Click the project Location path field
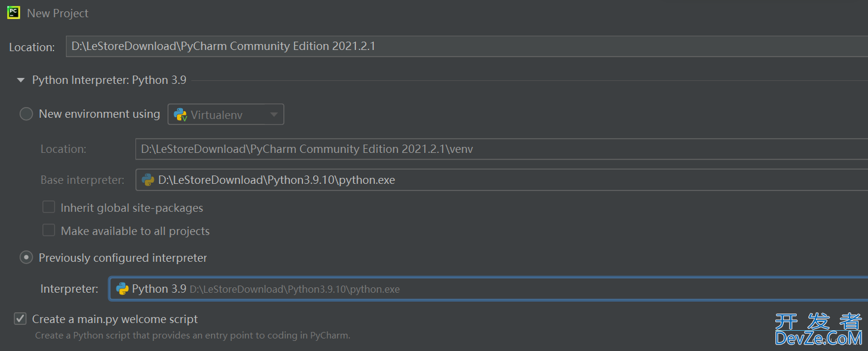 [x=466, y=46]
